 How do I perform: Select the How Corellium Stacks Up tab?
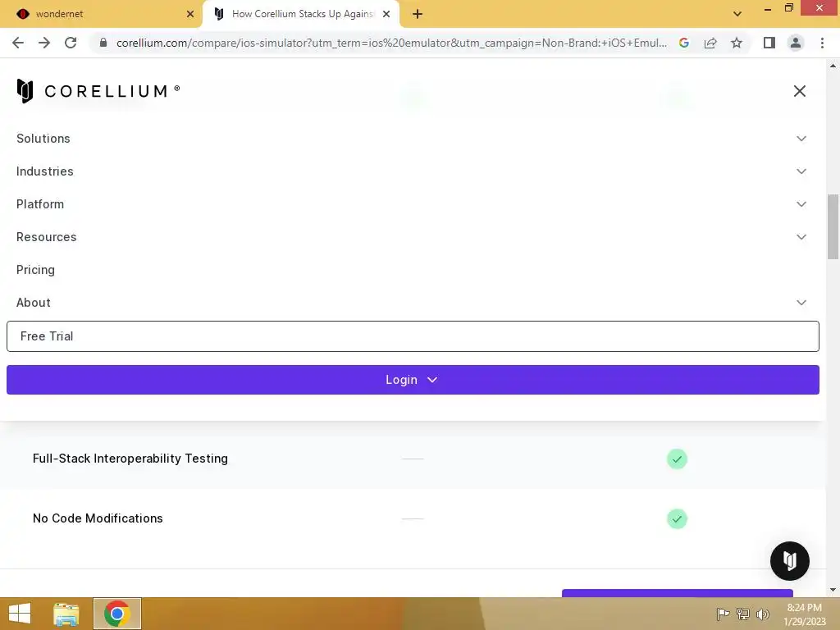point(302,14)
